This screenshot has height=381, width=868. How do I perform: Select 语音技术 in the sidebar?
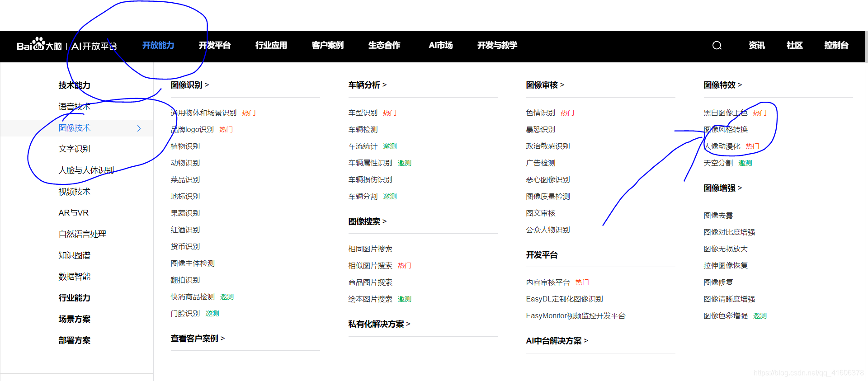tap(75, 107)
